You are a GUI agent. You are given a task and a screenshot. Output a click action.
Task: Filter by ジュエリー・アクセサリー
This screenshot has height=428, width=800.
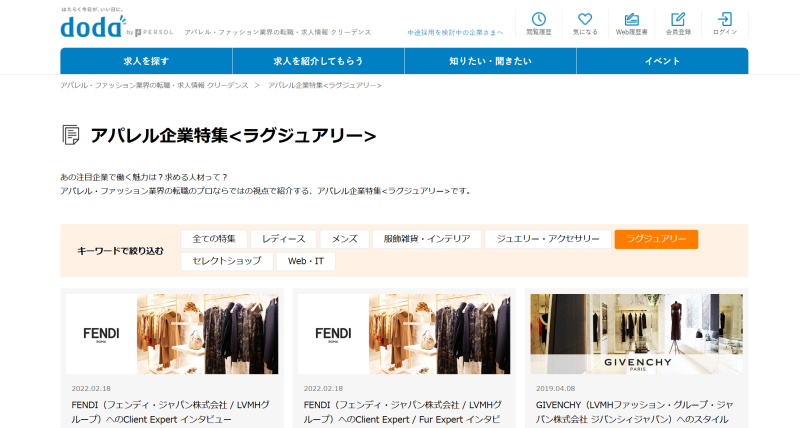pyautogui.click(x=547, y=239)
